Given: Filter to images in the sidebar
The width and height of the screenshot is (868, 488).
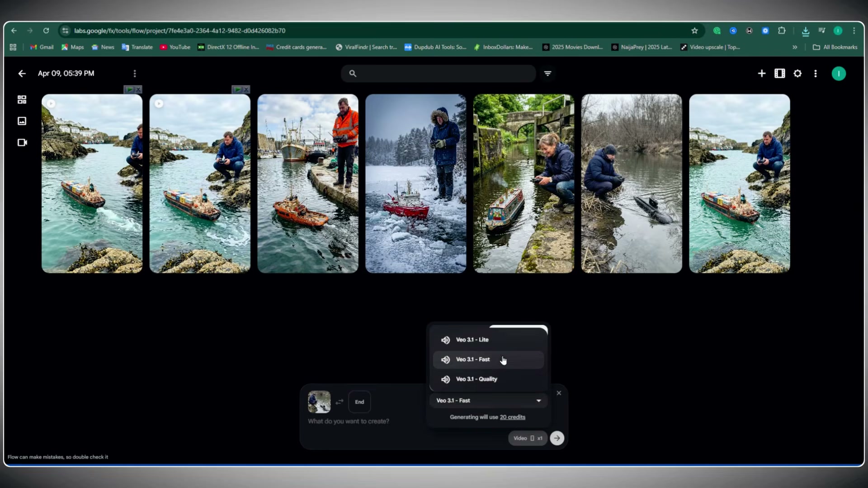Looking at the screenshot, I should pos(22,121).
